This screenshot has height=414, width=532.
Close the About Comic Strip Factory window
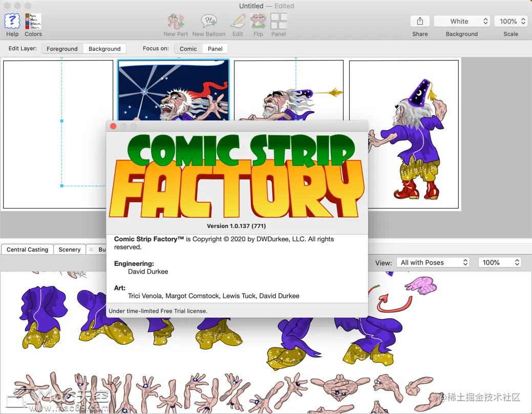(x=113, y=127)
